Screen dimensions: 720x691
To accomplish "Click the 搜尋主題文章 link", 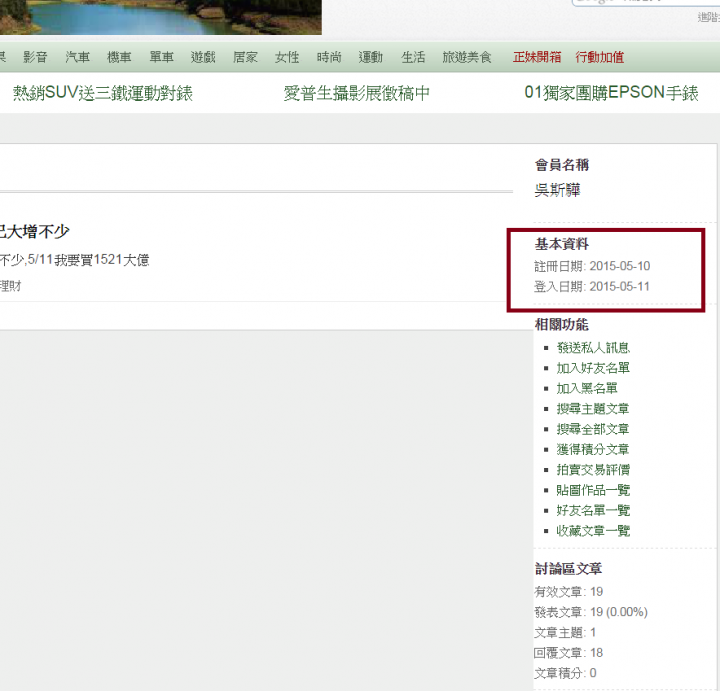I will click(593, 409).
